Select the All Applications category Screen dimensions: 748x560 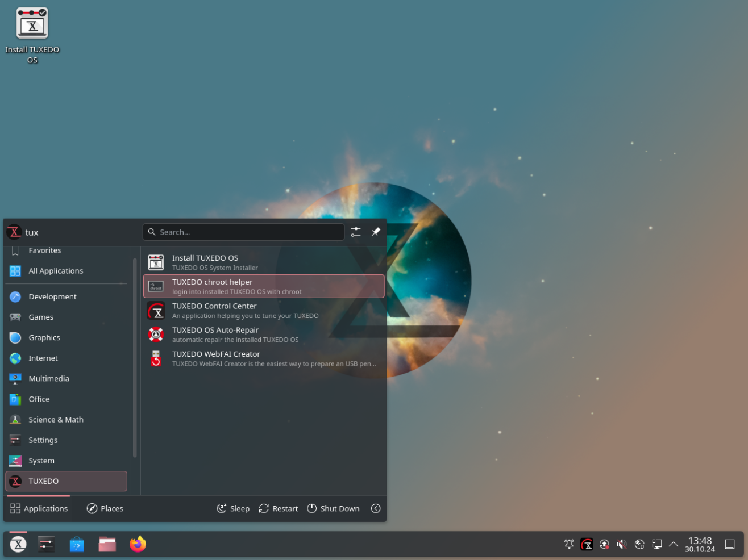click(x=67, y=271)
